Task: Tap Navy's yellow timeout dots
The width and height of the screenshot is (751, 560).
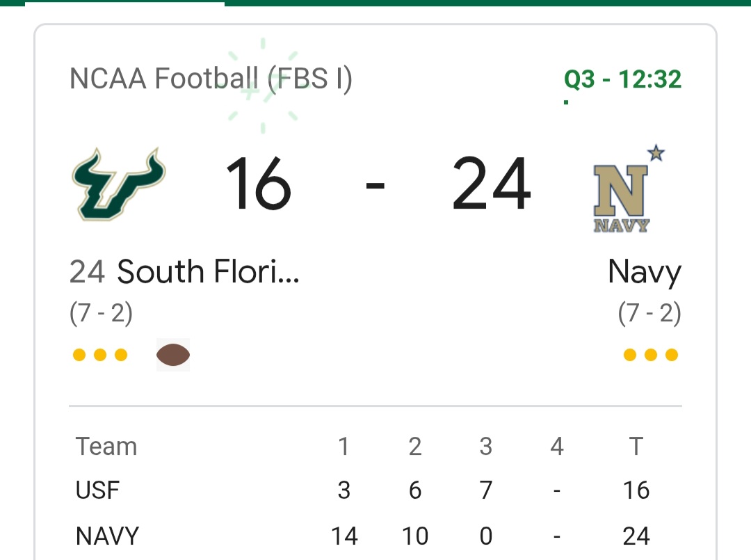Action: (x=650, y=355)
